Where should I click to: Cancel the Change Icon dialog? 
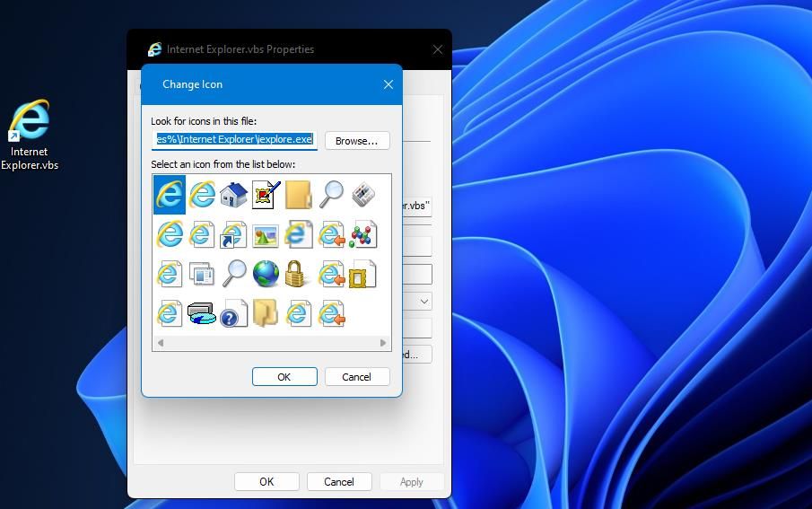(357, 377)
